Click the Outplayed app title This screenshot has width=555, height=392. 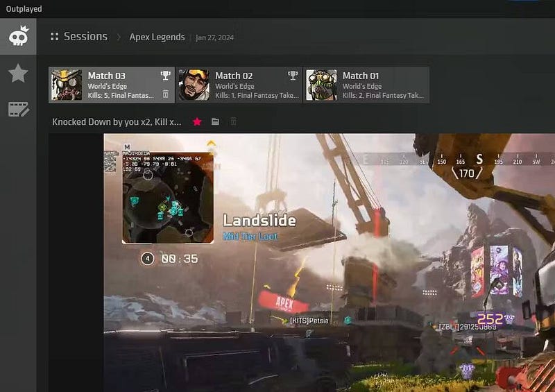[24, 9]
